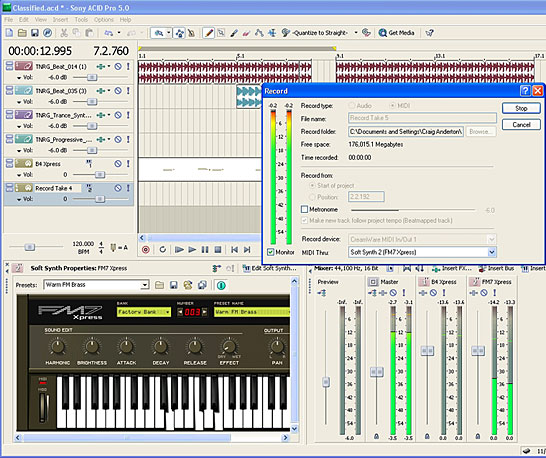546x458 pixels.
Task: Click the Stop transport square button
Action: tap(218, 249)
